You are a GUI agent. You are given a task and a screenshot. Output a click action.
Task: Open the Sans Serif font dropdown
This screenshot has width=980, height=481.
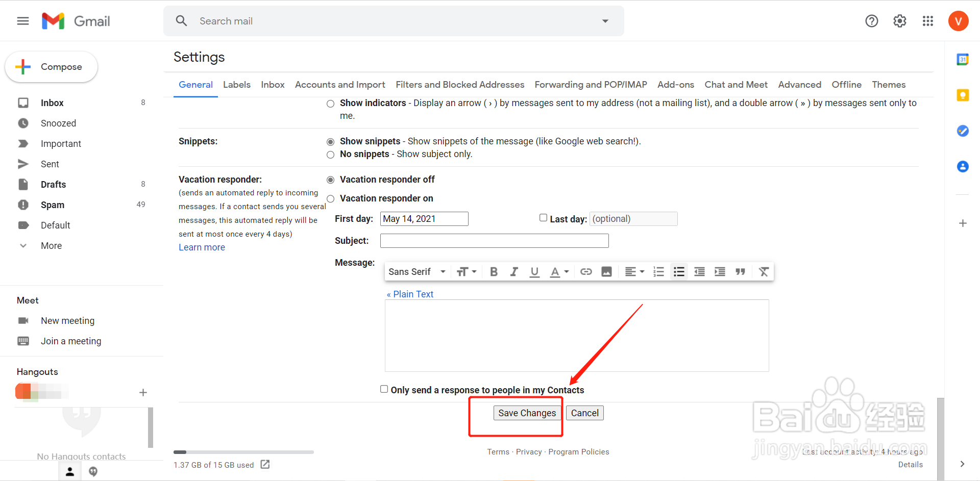point(416,271)
